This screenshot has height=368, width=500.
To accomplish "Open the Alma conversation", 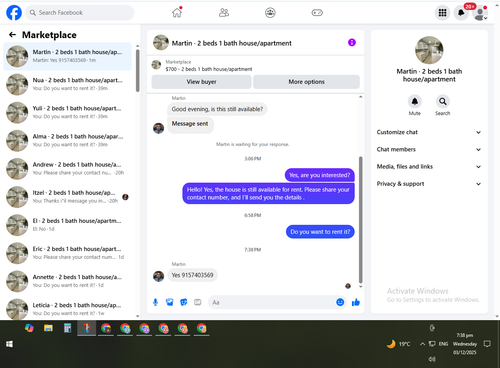I will coord(67,141).
